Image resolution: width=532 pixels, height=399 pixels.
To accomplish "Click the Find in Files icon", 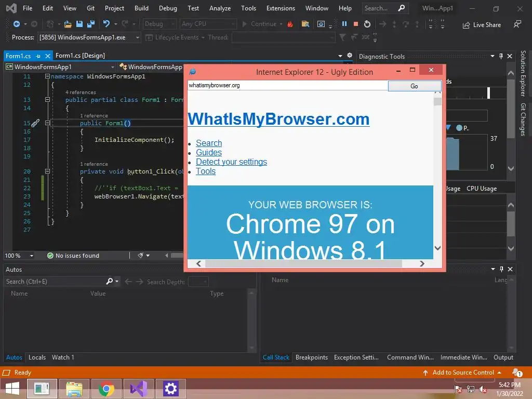I will coord(305,24).
